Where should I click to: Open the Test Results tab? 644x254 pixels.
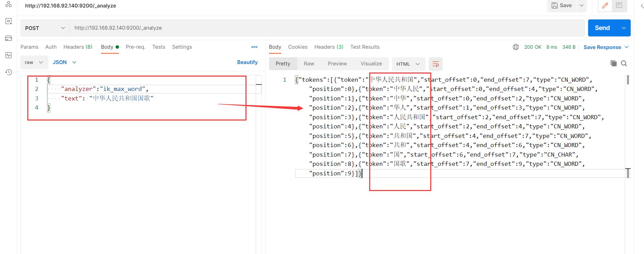[365, 47]
